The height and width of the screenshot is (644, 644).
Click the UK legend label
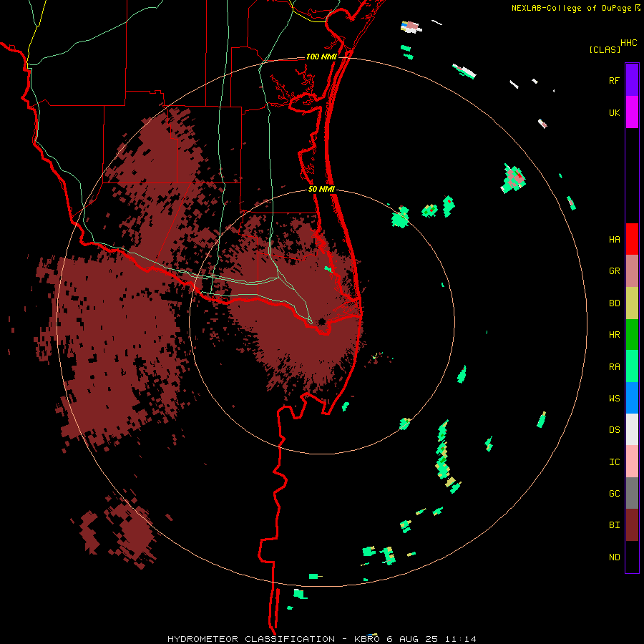click(614, 112)
